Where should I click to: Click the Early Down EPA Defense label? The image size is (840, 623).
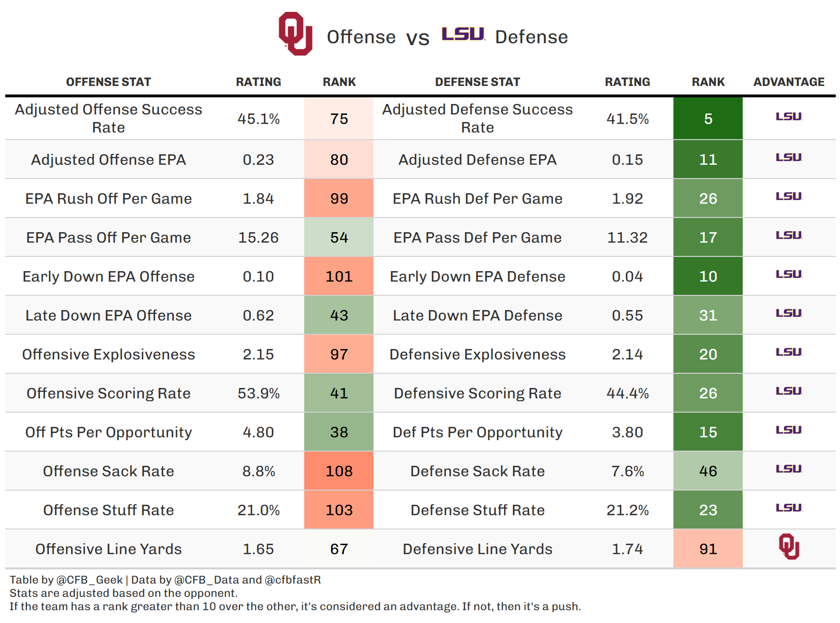point(477,276)
